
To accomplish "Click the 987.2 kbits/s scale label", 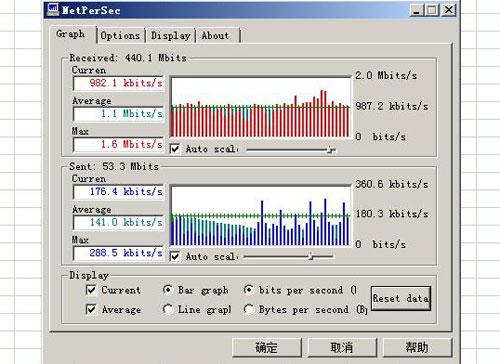I will click(x=392, y=106).
